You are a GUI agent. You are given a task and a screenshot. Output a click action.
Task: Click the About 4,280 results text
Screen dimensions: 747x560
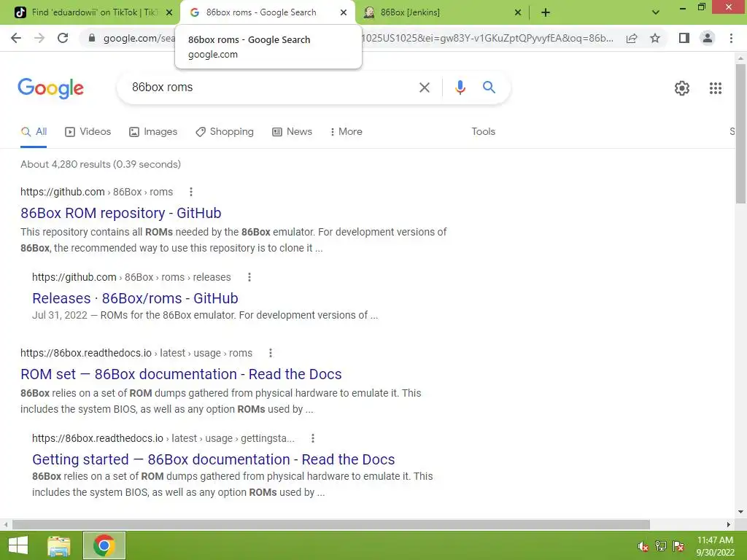tap(101, 164)
